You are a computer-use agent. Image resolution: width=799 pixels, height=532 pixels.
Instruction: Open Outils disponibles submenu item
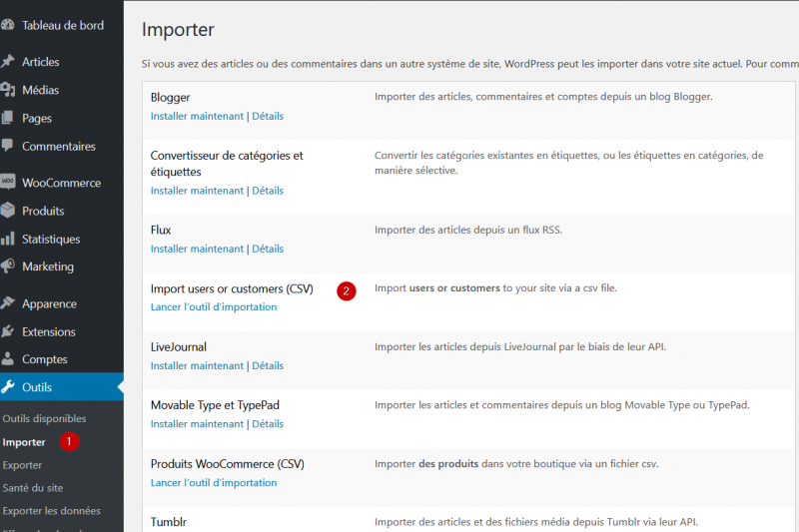point(44,418)
